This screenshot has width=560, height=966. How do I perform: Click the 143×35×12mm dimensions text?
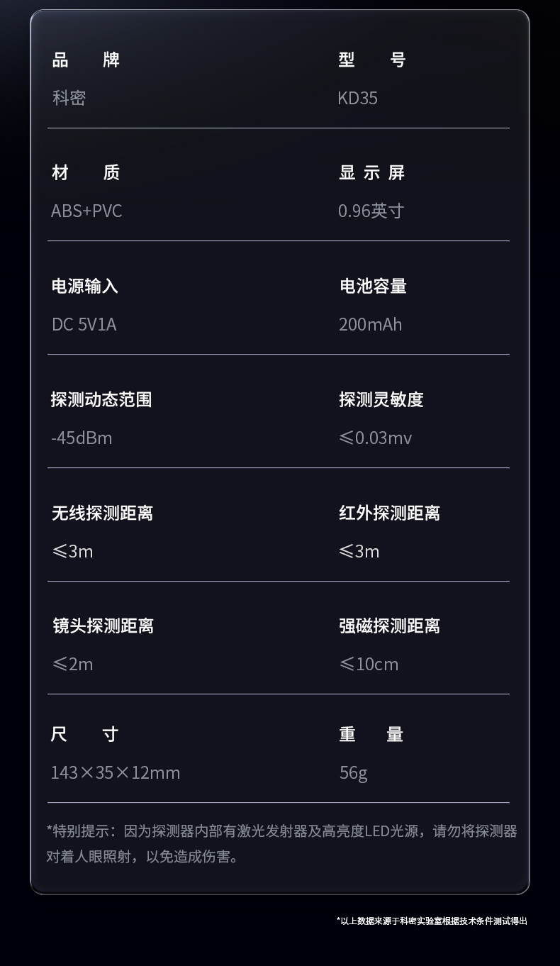(115, 772)
